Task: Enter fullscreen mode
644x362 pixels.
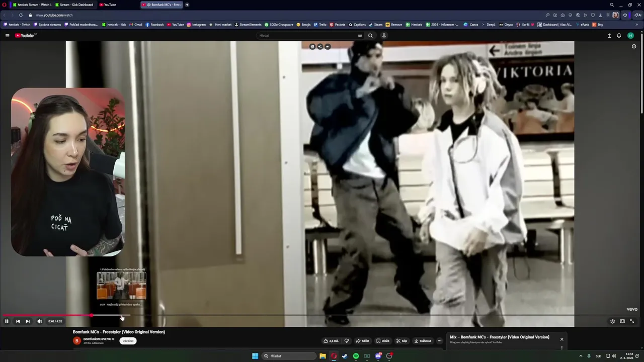Action: pyautogui.click(x=632, y=321)
